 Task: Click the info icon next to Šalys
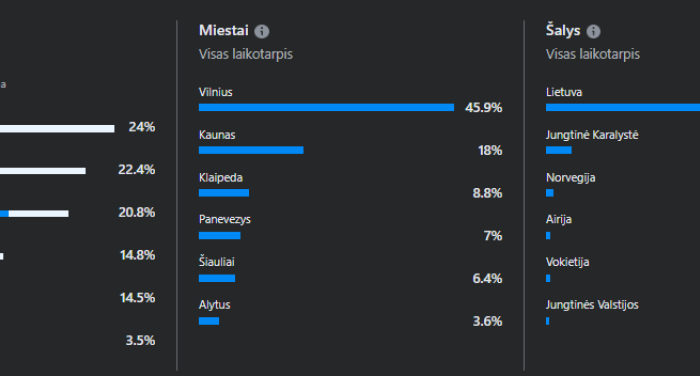[593, 31]
